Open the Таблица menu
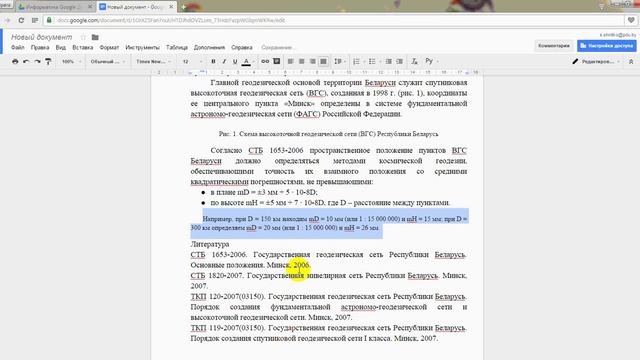This screenshot has width=640, height=360. click(177, 48)
